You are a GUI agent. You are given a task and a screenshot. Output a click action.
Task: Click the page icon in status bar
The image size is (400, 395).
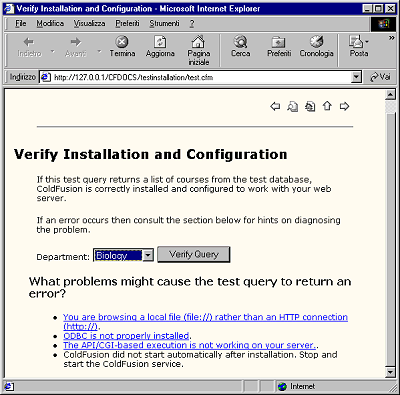coord(9,387)
